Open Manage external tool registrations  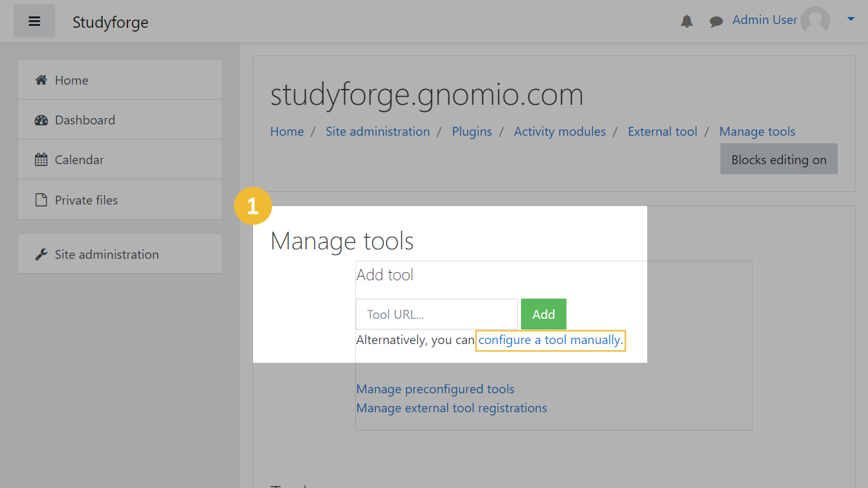pos(452,408)
